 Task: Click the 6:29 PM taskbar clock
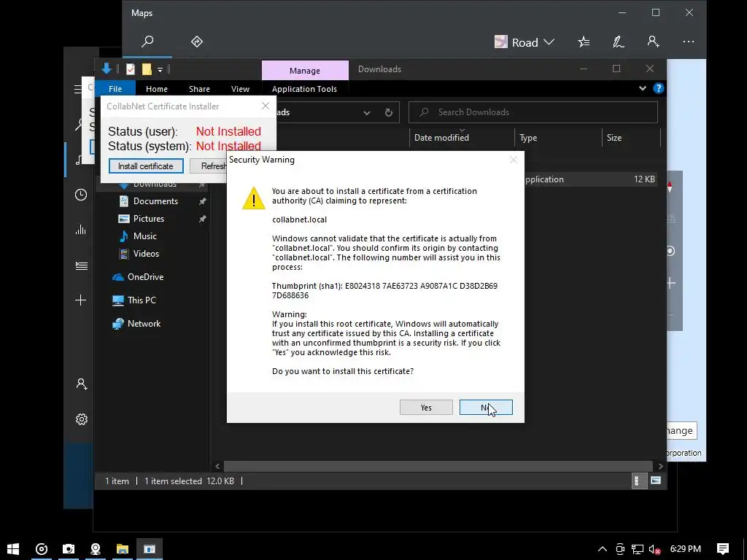(685, 549)
